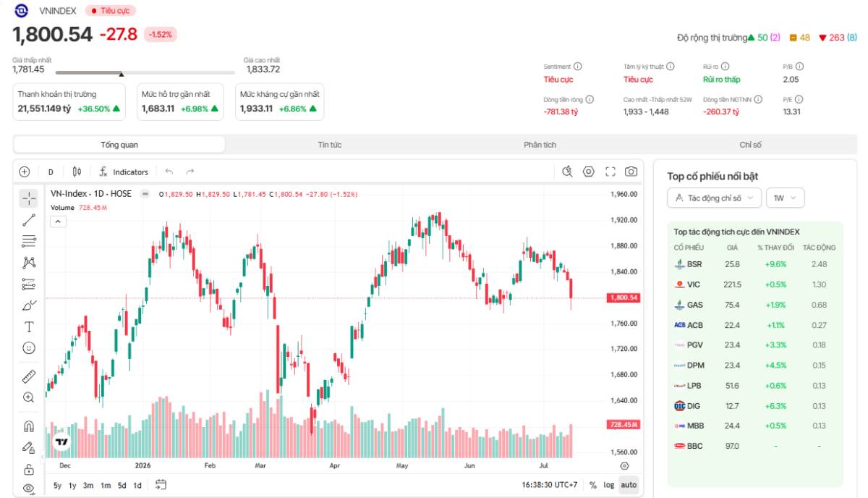868x498 pixels.
Task: Toggle log scale on chart
Action: [x=609, y=485]
